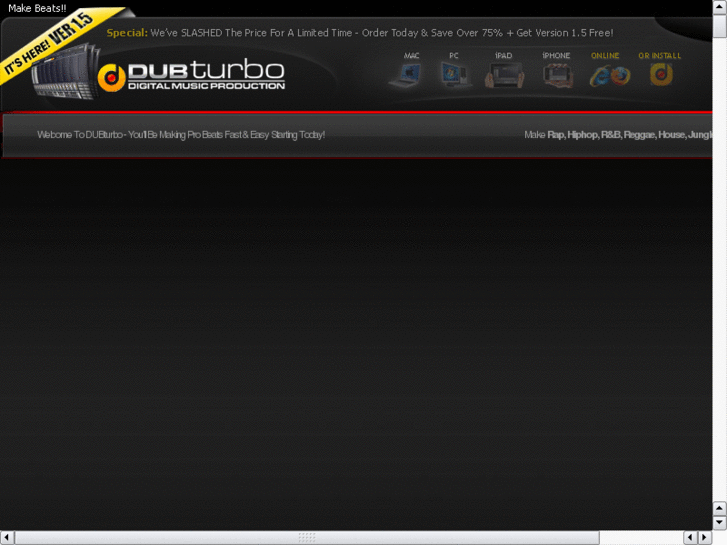The image size is (727, 545).
Task: Click the MAC laptop icon
Action: (x=407, y=76)
